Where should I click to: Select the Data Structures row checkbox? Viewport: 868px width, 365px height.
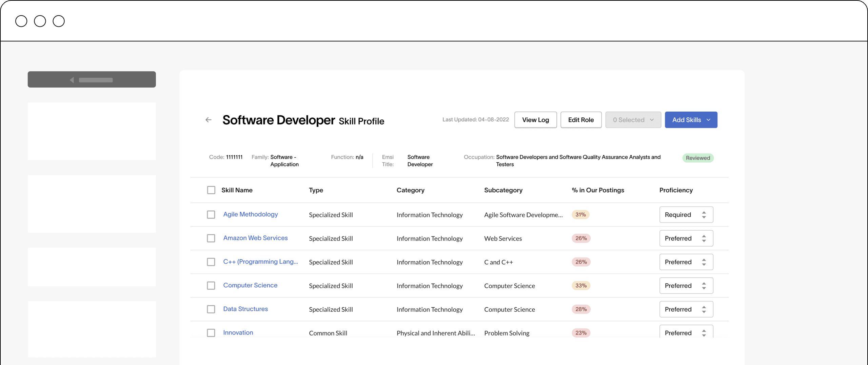[x=211, y=309]
